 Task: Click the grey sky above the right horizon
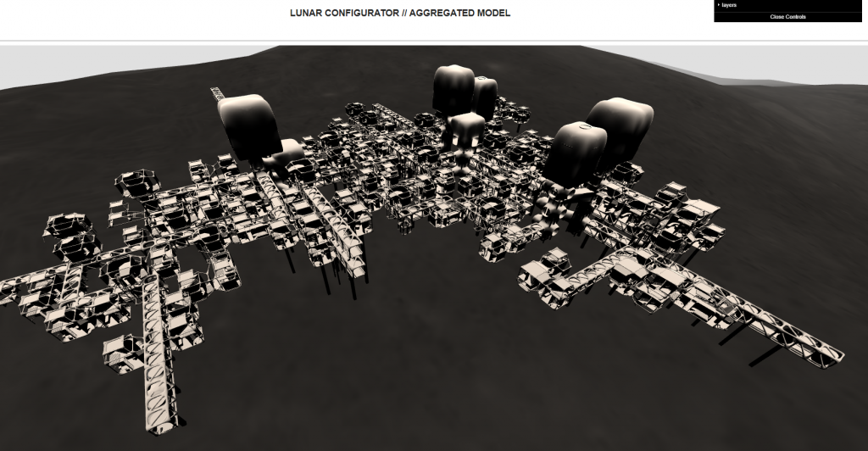(x=763, y=64)
